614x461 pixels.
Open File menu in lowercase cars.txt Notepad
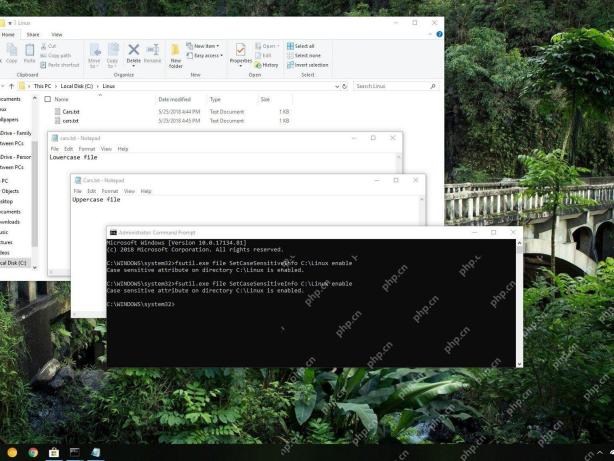[x=54, y=149]
